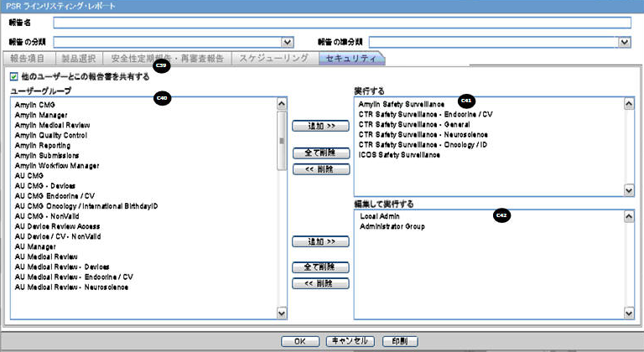Select Amylin Manager in user groups
Image resolution: width=644 pixels, height=352 pixels.
point(41,116)
